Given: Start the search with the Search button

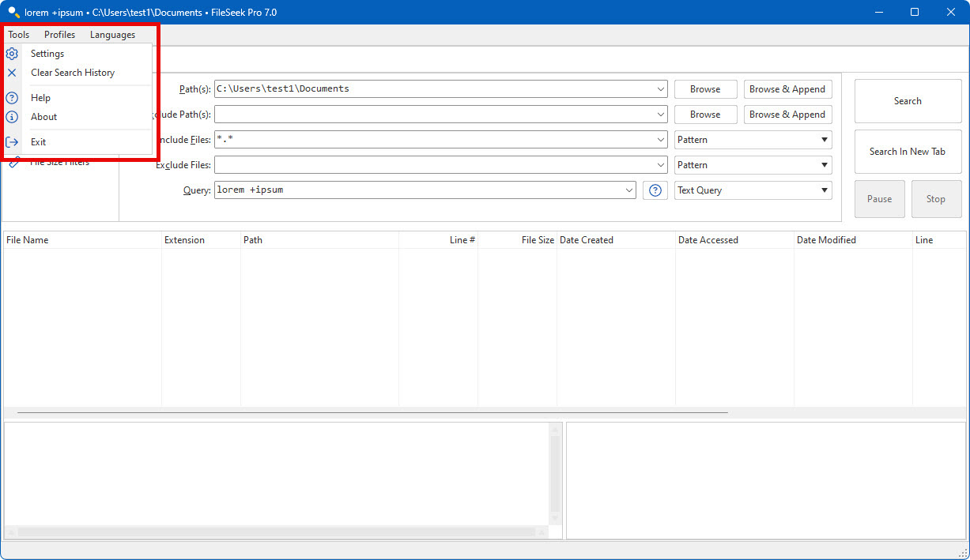Looking at the screenshot, I should click(908, 101).
